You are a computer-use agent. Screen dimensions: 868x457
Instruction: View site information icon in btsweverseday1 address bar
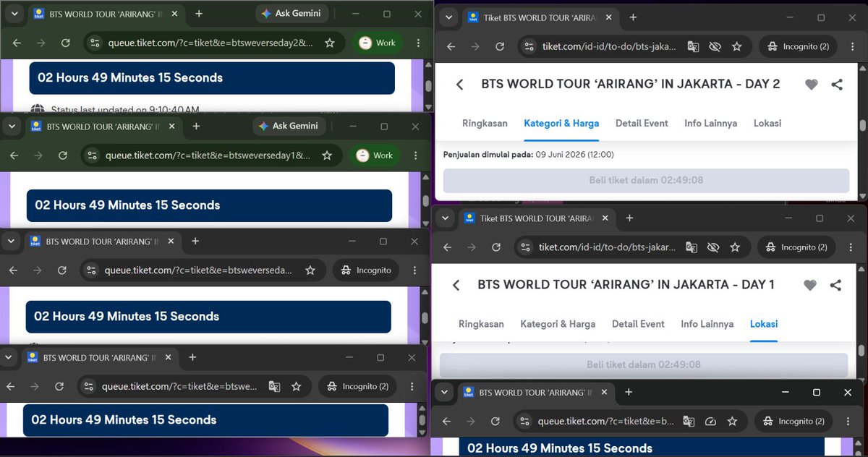(92, 155)
